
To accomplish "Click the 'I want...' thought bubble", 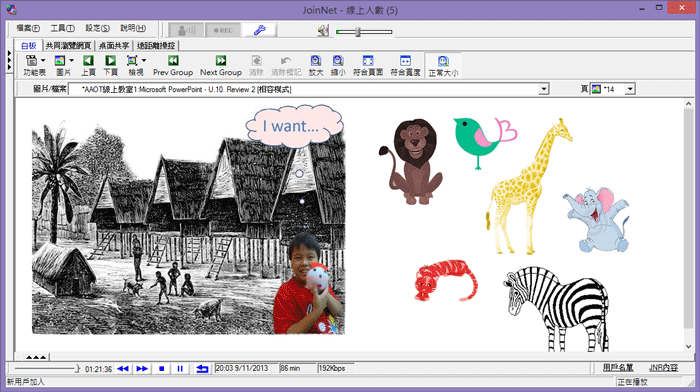I will click(x=295, y=126).
